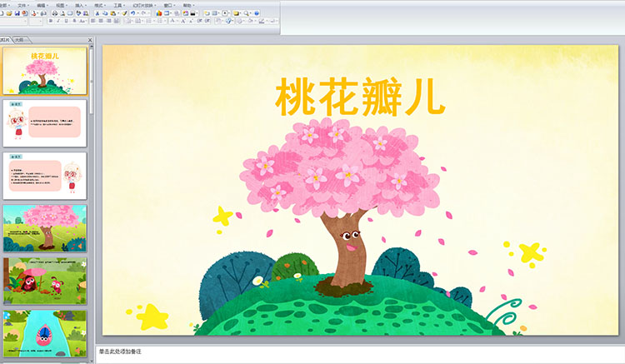625x364 pixels.
Task: Click the Open folder toolbar icon
Action: point(9,13)
